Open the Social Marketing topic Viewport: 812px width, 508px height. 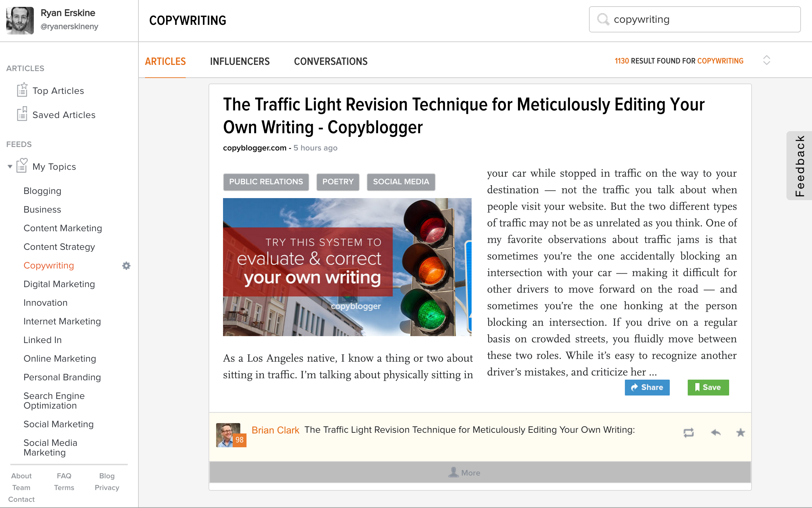pos(59,424)
